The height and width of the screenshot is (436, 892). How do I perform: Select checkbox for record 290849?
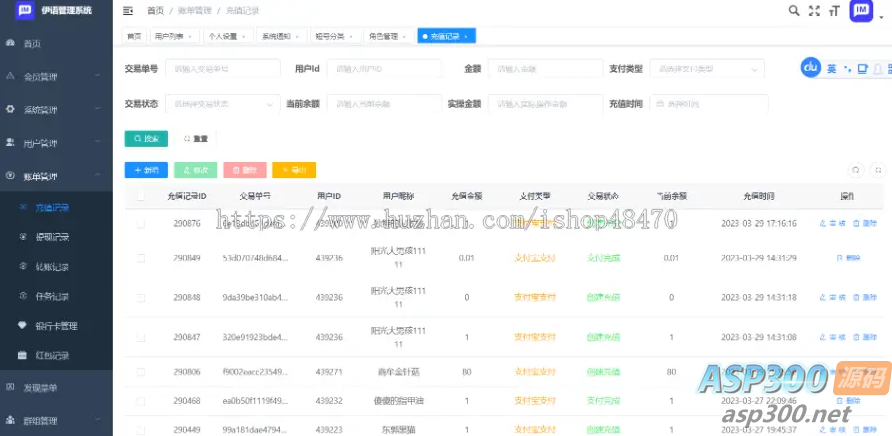coord(140,258)
